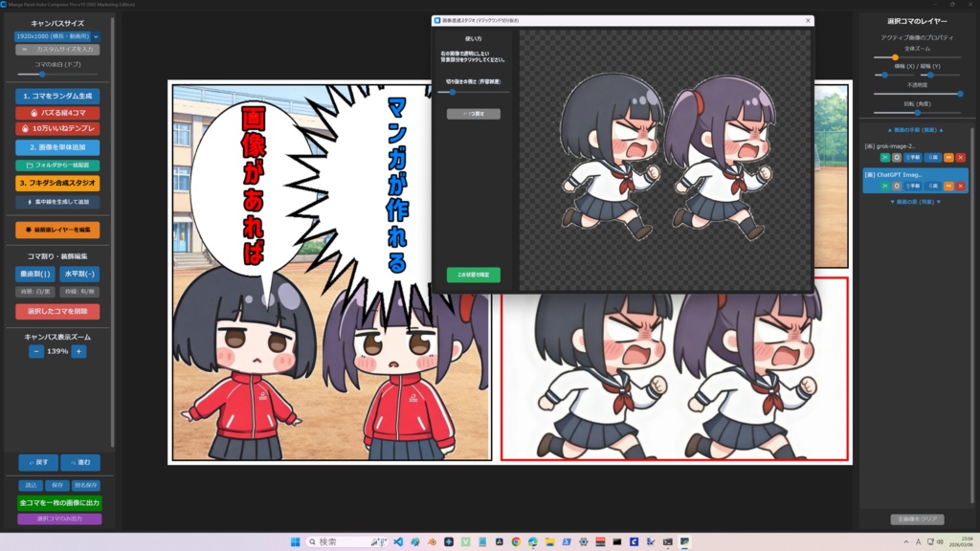Split panel vertically with 垂直割(|)
The width and height of the screenshot is (980, 551).
35,275
